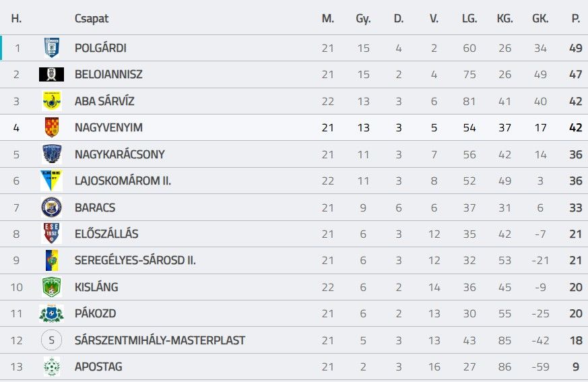The height and width of the screenshot is (382, 588).
Task: Click the Polgárdi team crest
Action: [x=51, y=48]
